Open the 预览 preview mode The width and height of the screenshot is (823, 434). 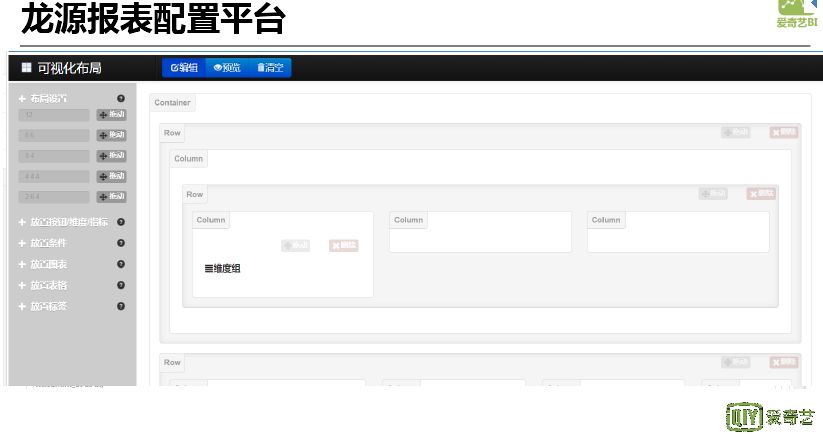click(x=227, y=68)
